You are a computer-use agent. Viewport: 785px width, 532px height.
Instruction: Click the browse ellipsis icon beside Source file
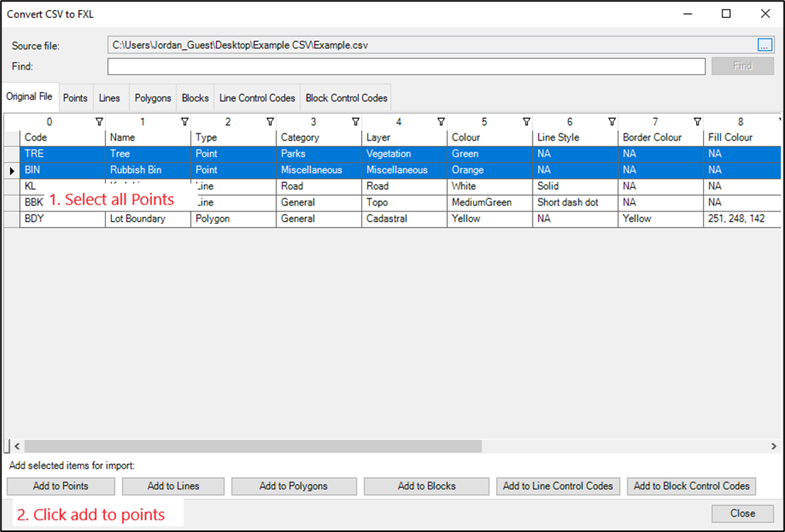coord(764,45)
